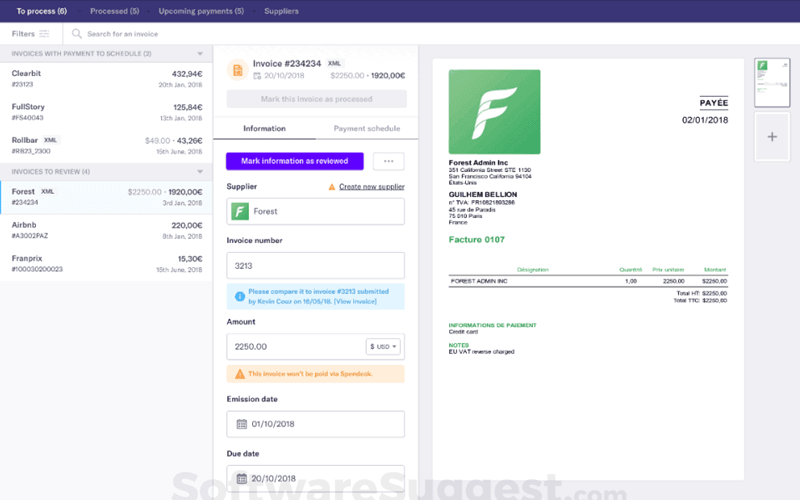Screen dimensions: 800x500
Task: Click the warning icon next to Create new supplier
Action: coord(332,187)
